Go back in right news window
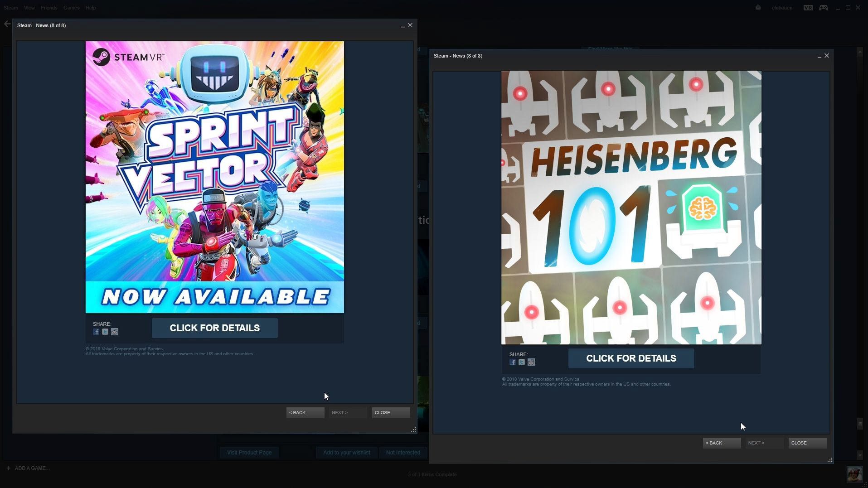868x488 pixels. click(x=722, y=443)
